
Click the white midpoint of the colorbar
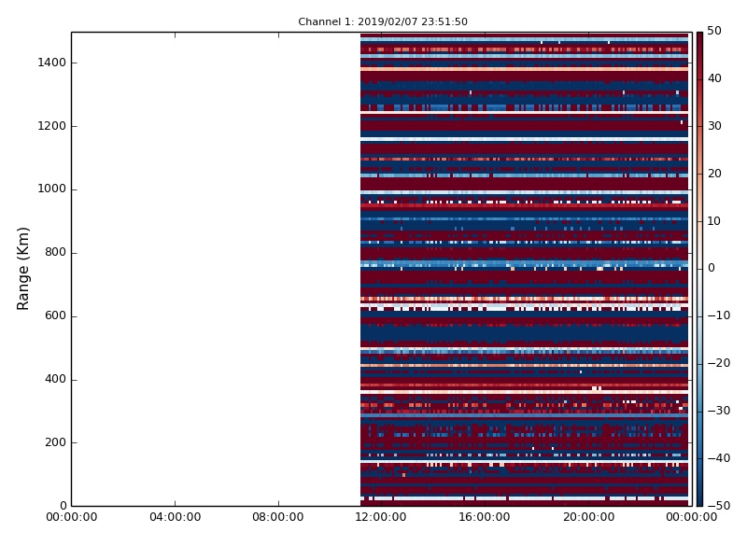699,269
